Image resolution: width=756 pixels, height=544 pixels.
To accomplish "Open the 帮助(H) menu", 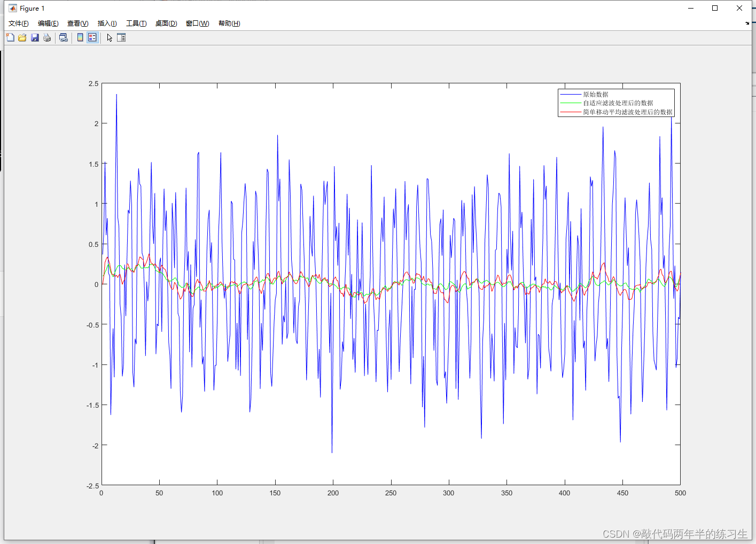I will coord(229,24).
